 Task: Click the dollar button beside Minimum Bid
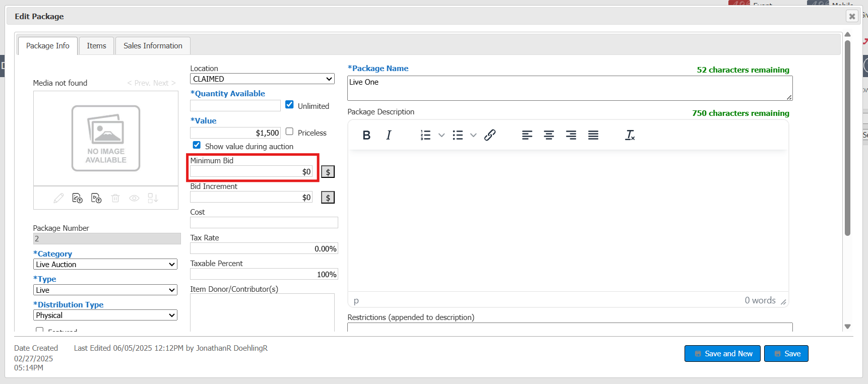328,172
